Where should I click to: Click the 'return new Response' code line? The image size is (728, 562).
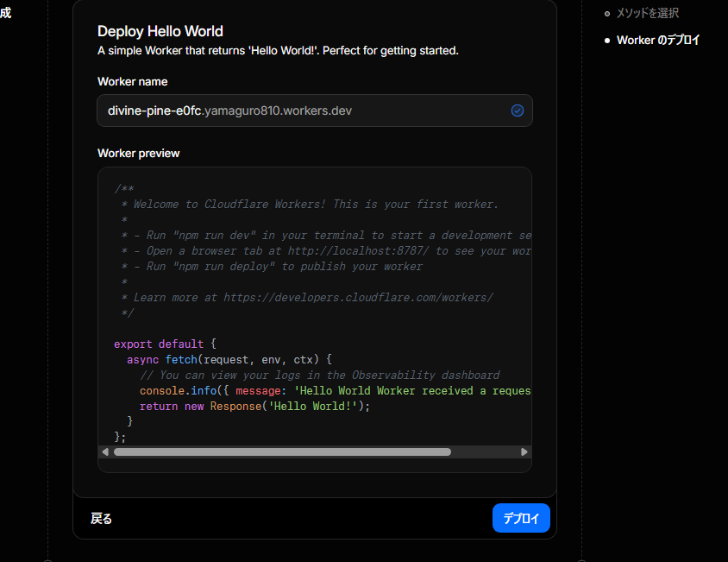click(255, 407)
